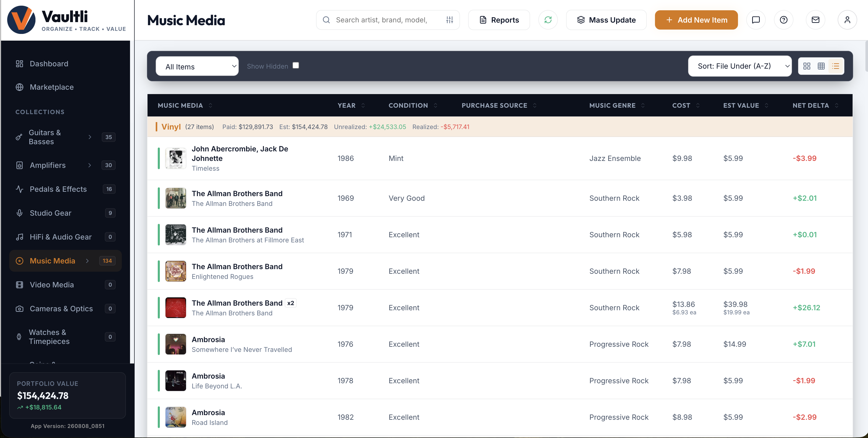Viewport: 868px width, 438px height.
Task: Toggle the Show Hidden checkbox
Action: tap(296, 65)
